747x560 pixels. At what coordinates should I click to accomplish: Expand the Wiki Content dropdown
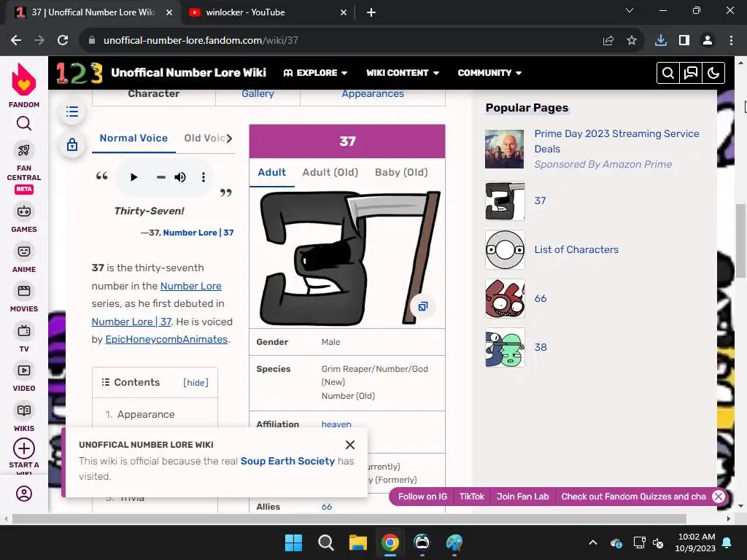pos(403,73)
